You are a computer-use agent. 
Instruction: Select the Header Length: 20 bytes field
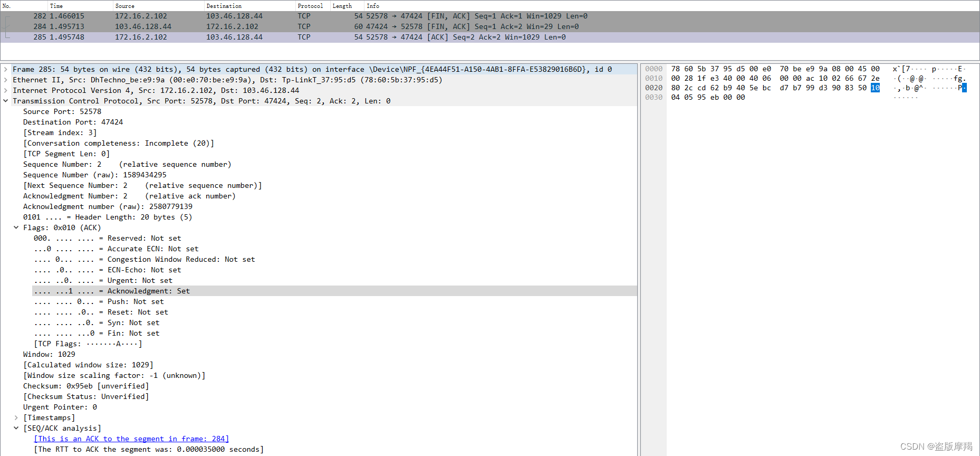coord(108,217)
